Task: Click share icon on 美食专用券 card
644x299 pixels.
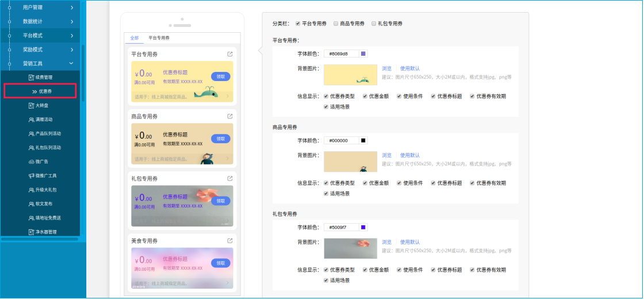Action: [x=230, y=240]
